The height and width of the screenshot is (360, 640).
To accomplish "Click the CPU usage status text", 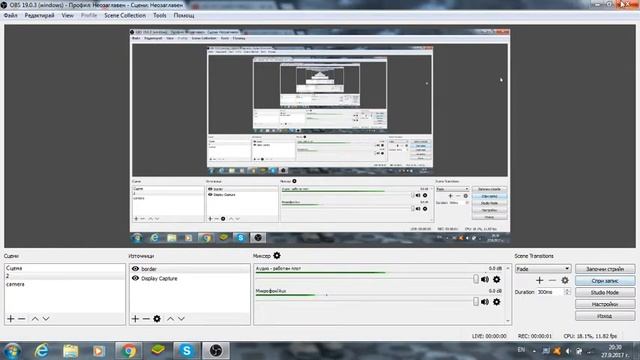I will pos(590,336).
